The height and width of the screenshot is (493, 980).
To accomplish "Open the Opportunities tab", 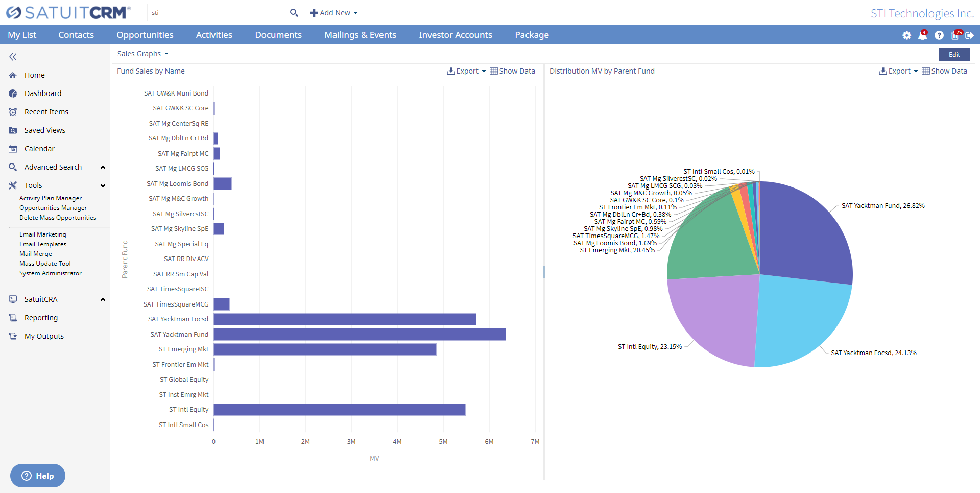I will 145,35.
